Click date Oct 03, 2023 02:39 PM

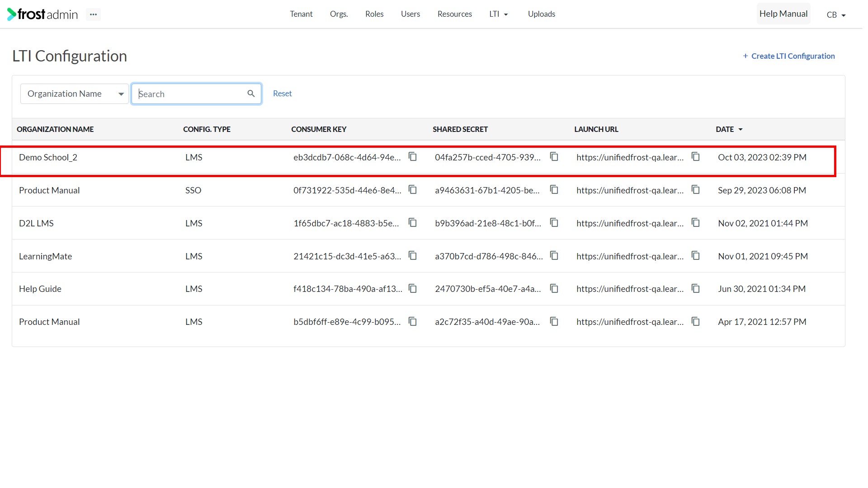click(x=762, y=157)
